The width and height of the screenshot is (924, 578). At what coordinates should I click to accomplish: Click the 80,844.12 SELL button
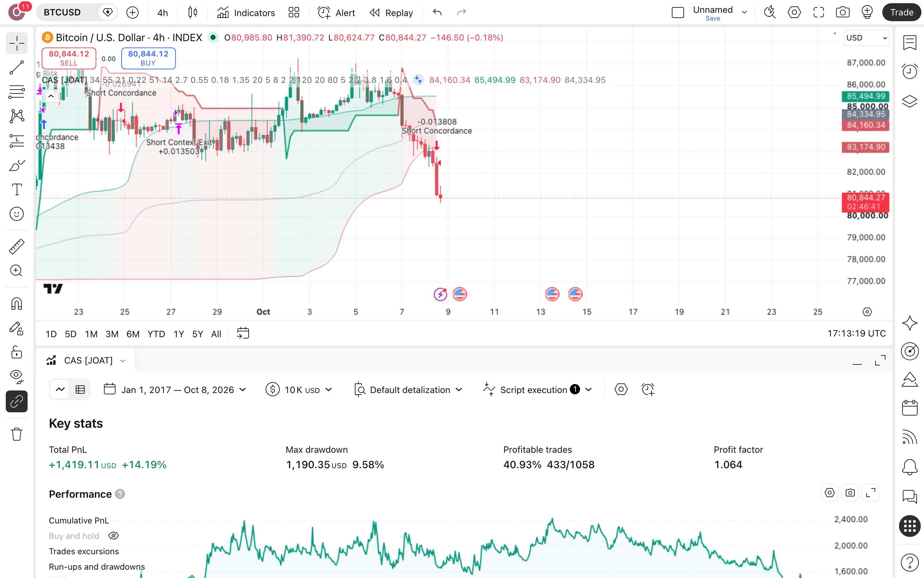click(69, 58)
